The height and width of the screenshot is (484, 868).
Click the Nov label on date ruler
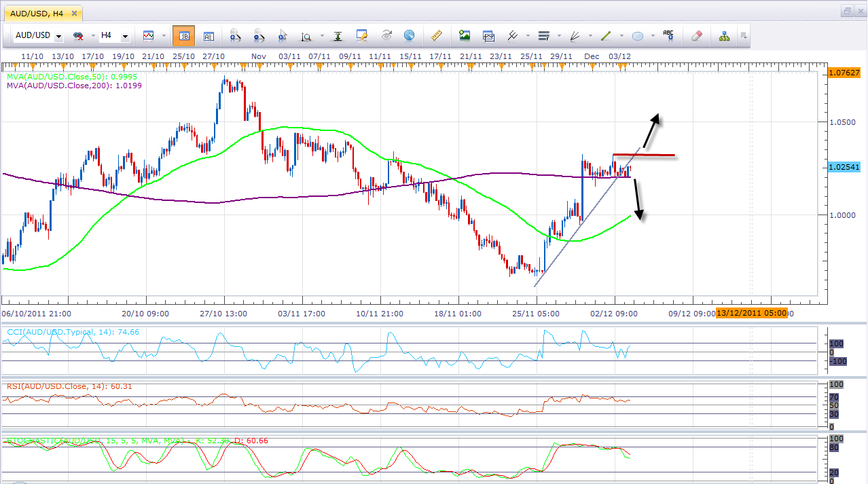pyautogui.click(x=259, y=56)
